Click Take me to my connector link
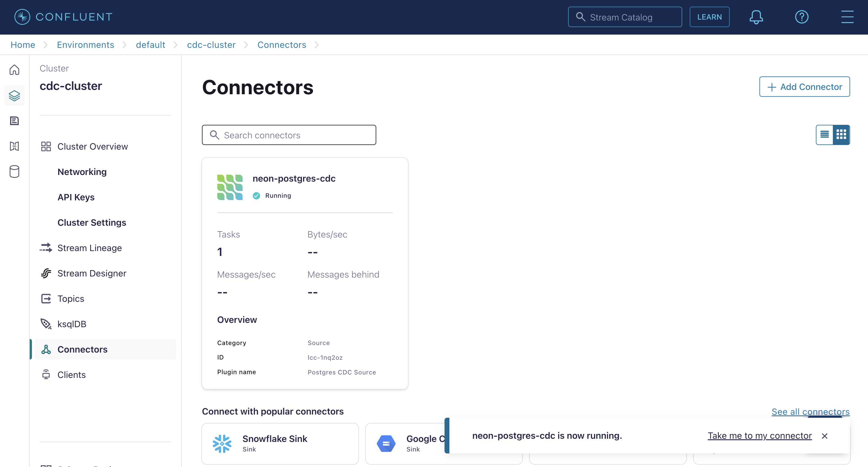 tap(759, 436)
